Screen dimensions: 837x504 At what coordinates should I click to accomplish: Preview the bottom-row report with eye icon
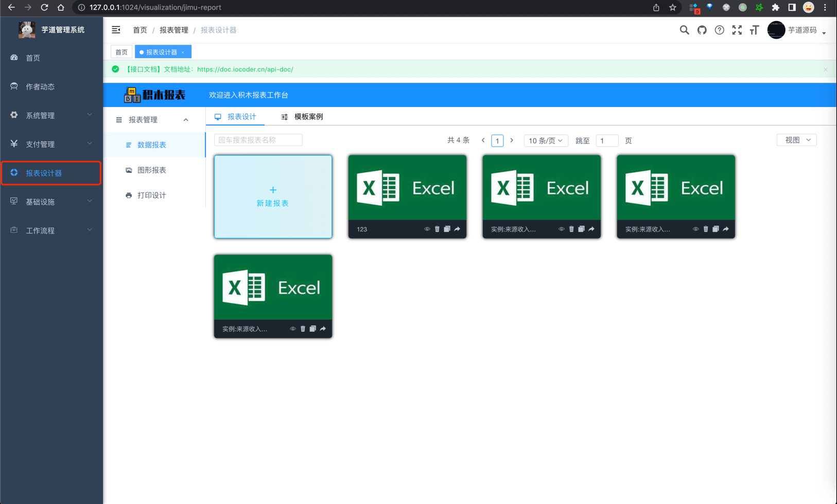tap(292, 329)
